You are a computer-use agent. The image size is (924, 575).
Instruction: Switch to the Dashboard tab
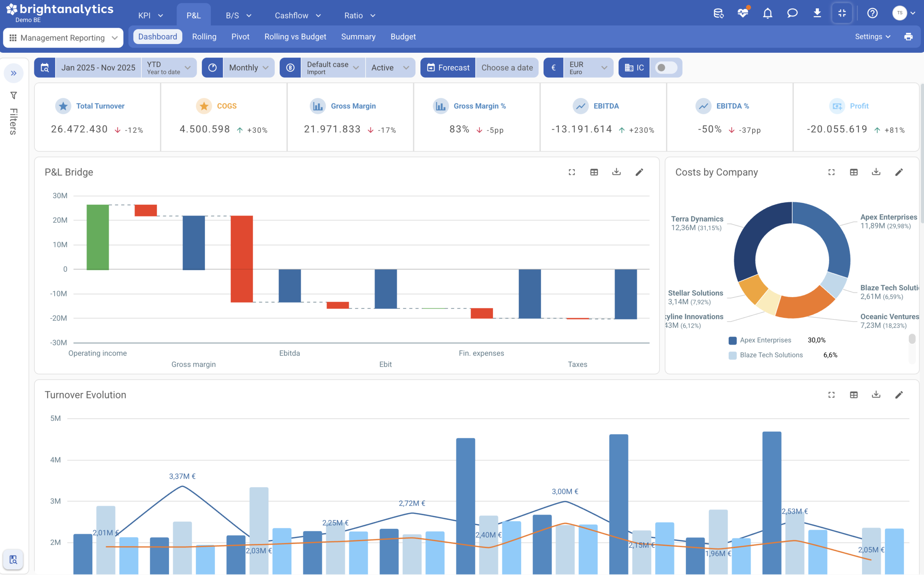pyautogui.click(x=157, y=36)
